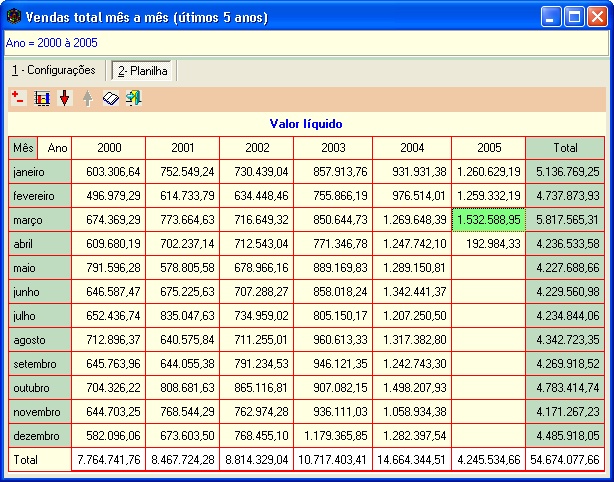Select the 2005 column header

coord(489,148)
